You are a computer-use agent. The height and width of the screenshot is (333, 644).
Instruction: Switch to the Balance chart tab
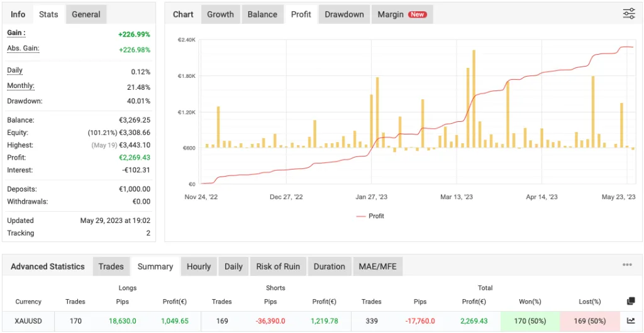[262, 14]
